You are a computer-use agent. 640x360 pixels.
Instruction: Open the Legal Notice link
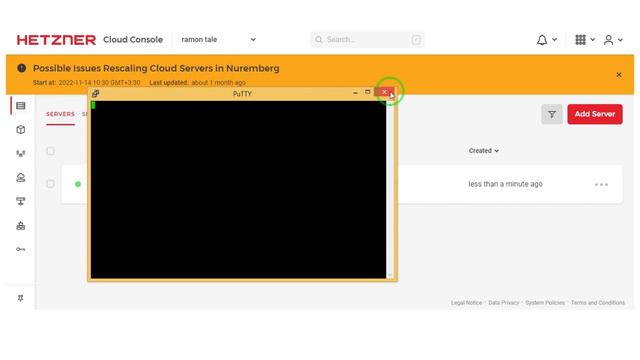[466, 303]
